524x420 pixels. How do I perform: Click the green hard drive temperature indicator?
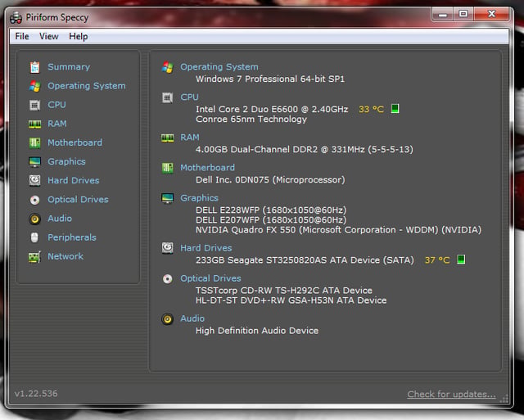click(x=461, y=260)
